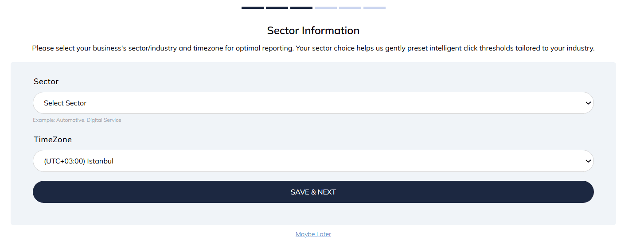Screen dimensions: 644x249
Task: Click the Sector Information heading
Action: tap(313, 31)
